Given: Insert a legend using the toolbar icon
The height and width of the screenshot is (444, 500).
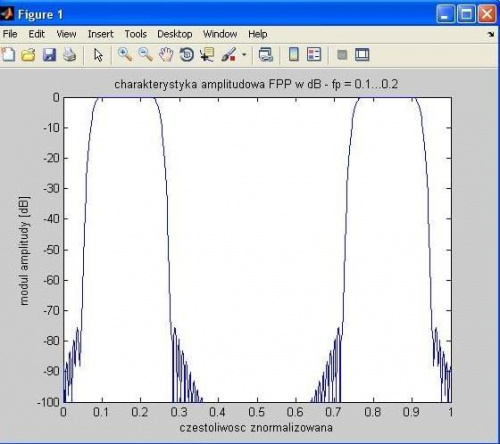Looking at the screenshot, I should point(314,55).
